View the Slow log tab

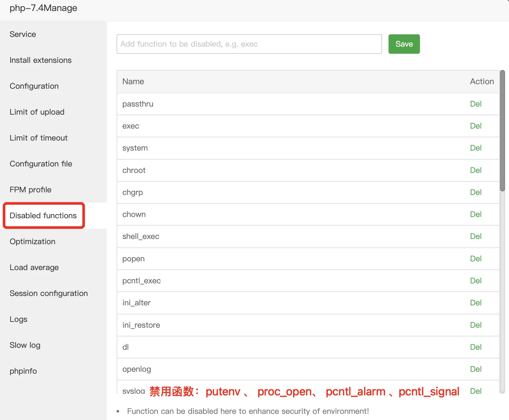point(25,345)
